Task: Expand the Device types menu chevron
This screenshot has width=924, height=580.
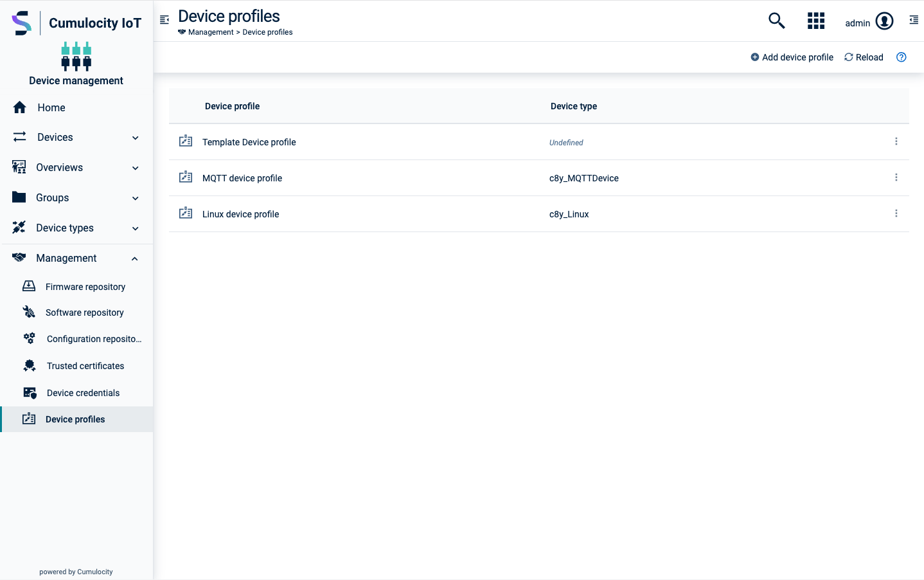Action: pos(136,228)
